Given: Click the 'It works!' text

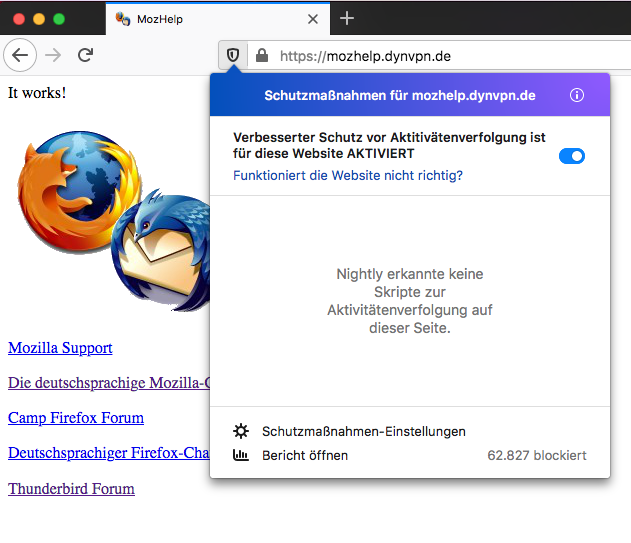Looking at the screenshot, I should [37, 93].
